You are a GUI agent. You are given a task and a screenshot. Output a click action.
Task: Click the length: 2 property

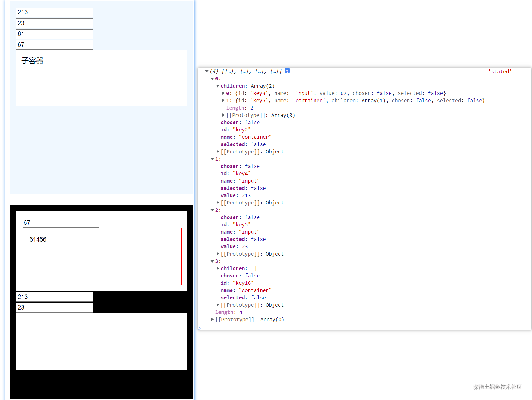coord(240,108)
